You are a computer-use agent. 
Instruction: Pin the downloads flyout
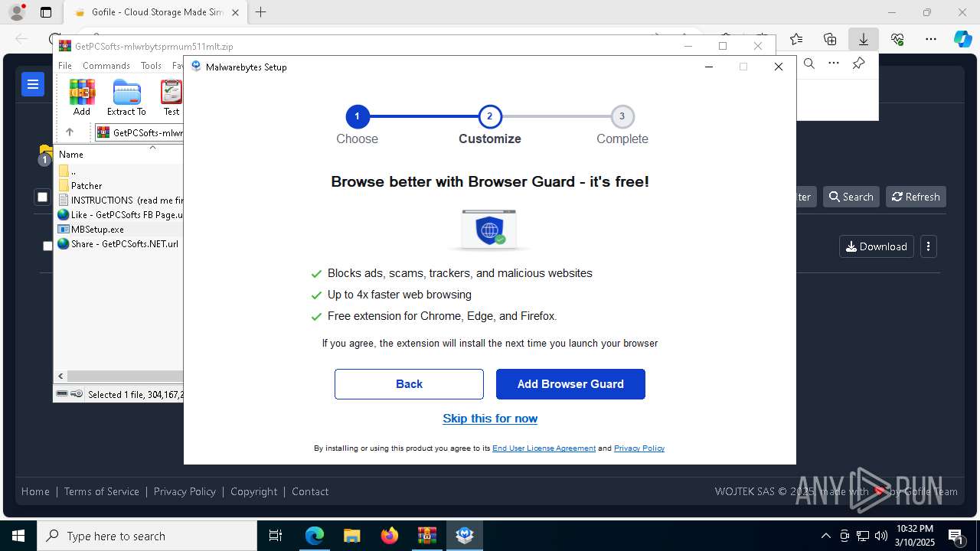858,64
